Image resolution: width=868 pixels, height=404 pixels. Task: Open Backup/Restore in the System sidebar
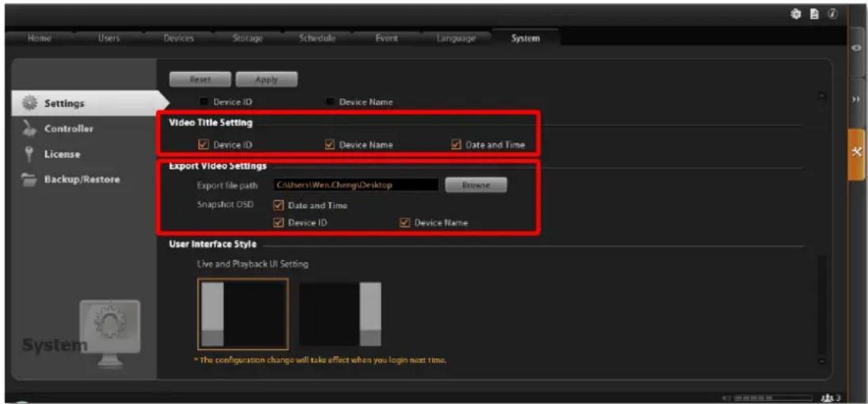click(x=83, y=180)
